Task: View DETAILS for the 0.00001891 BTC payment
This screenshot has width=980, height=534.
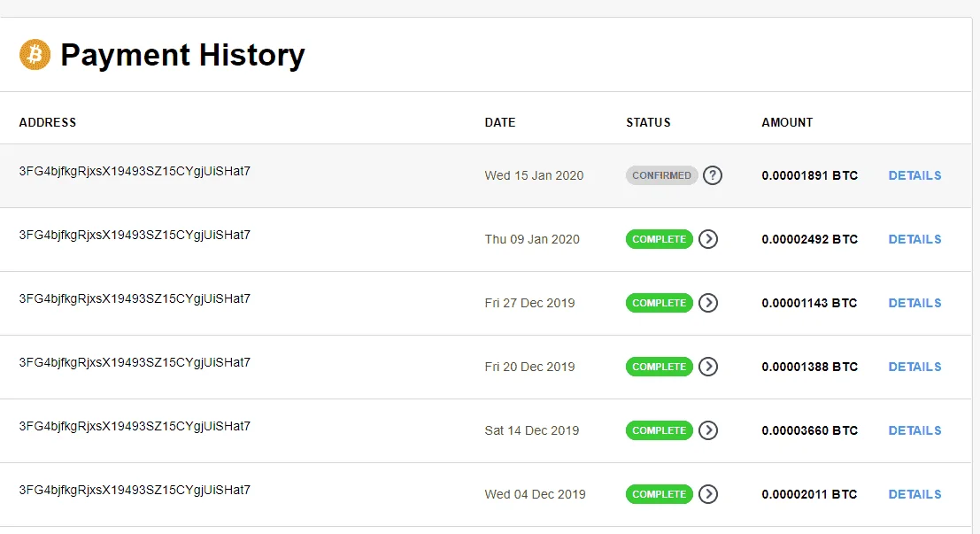Action: click(915, 175)
